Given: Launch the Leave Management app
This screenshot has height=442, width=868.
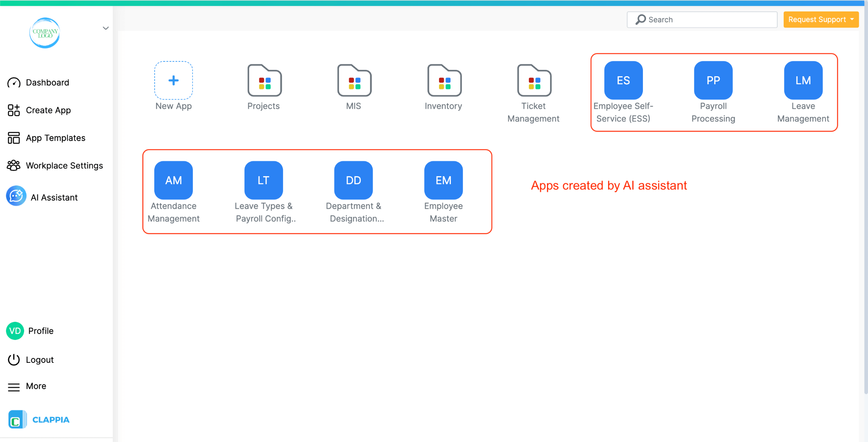Looking at the screenshot, I should [803, 80].
